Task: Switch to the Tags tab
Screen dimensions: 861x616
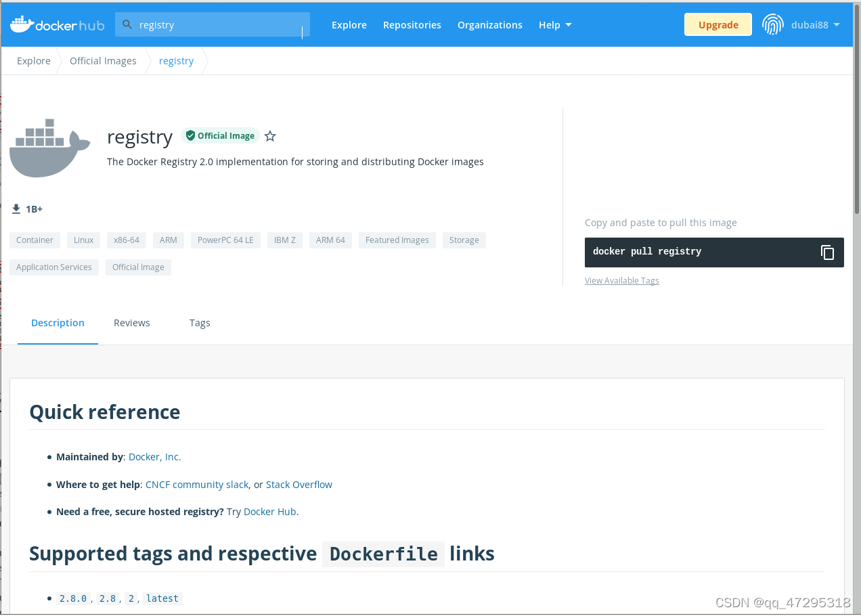Action: 200,323
